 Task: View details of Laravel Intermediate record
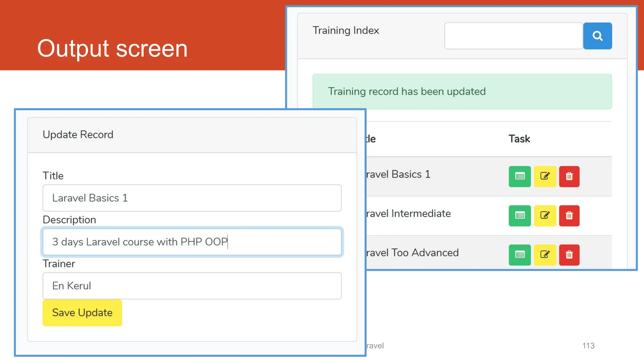(519, 216)
